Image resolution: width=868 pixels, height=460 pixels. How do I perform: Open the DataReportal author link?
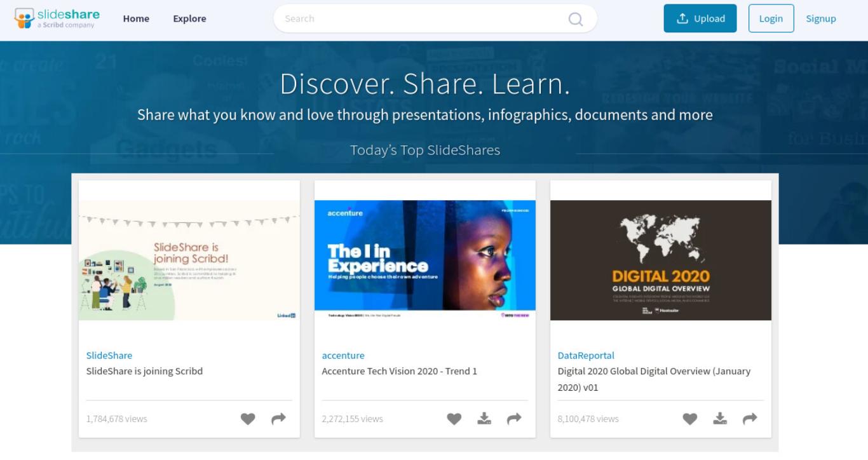tap(586, 355)
